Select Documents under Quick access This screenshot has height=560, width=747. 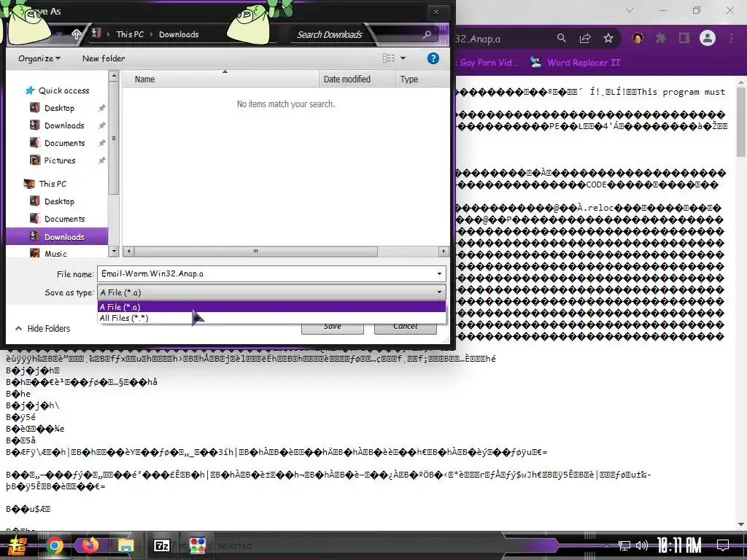(x=64, y=143)
